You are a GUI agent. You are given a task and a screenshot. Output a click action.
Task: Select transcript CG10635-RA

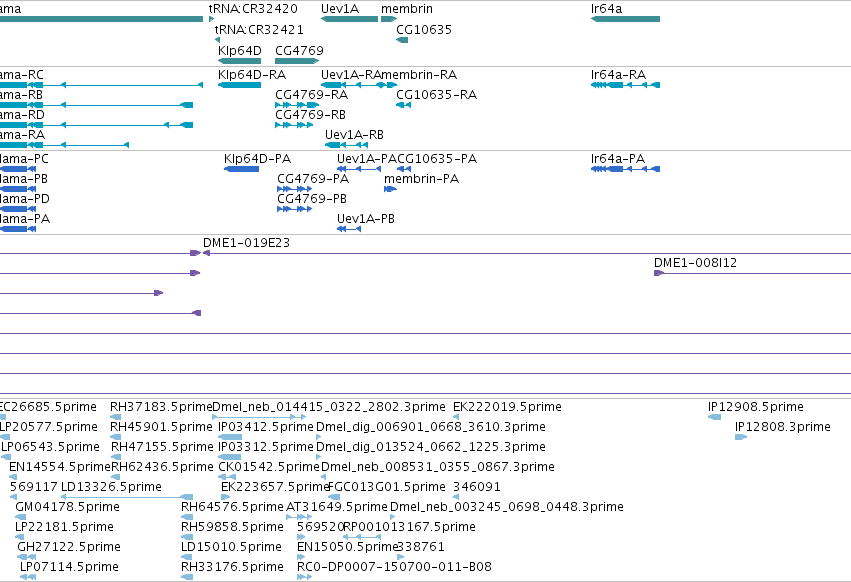(403, 105)
